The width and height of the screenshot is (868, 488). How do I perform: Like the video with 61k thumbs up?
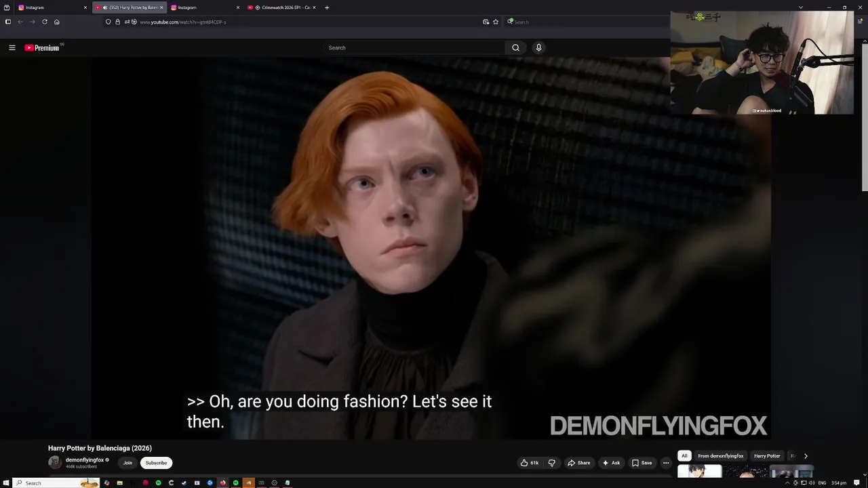(x=530, y=463)
